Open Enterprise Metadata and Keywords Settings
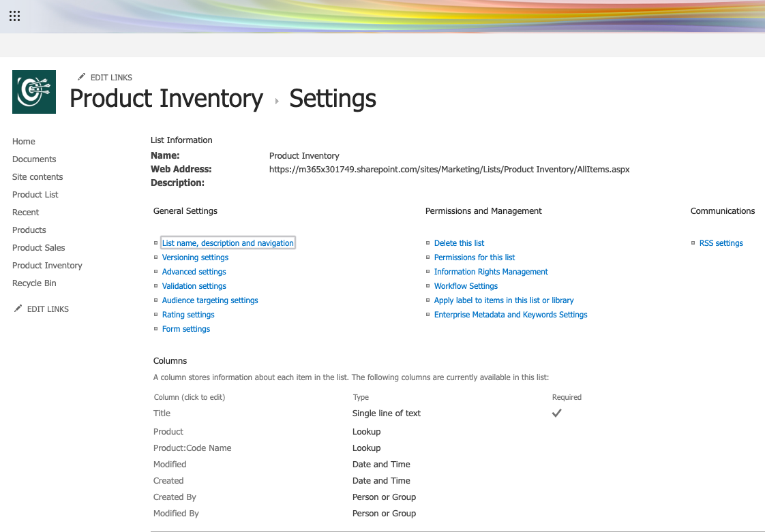This screenshot has height=532, width=765. tap(510, 315)
